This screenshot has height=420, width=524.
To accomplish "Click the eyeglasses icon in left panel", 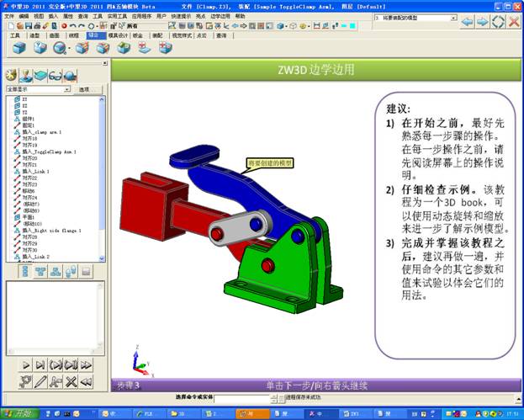I will 56,77.
